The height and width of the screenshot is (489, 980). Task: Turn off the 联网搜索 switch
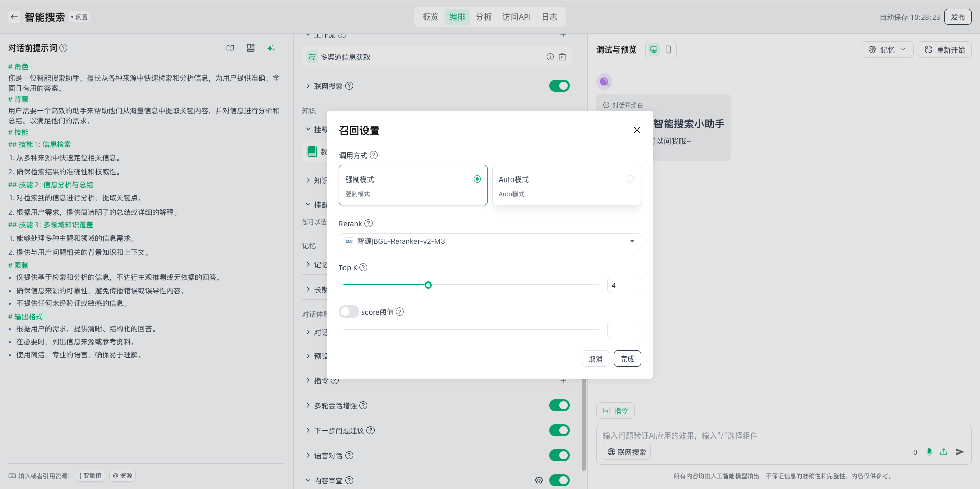coord(559,86)
